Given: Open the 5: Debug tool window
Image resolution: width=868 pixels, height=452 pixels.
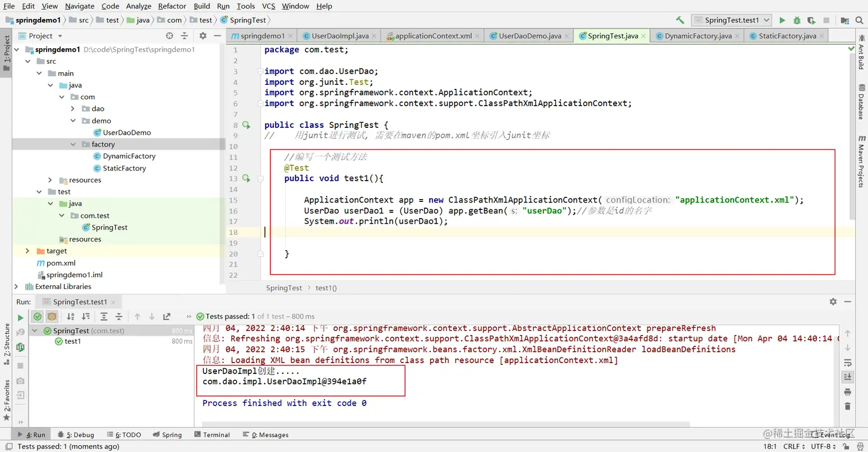Looking at the screenshot, I should [x=76, y=435].
